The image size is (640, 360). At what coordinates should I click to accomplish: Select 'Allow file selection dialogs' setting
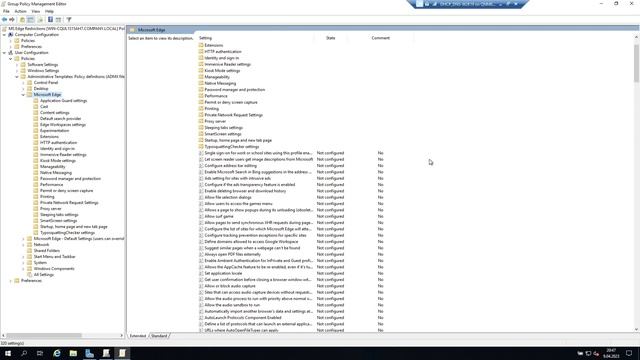pos(228,198)
